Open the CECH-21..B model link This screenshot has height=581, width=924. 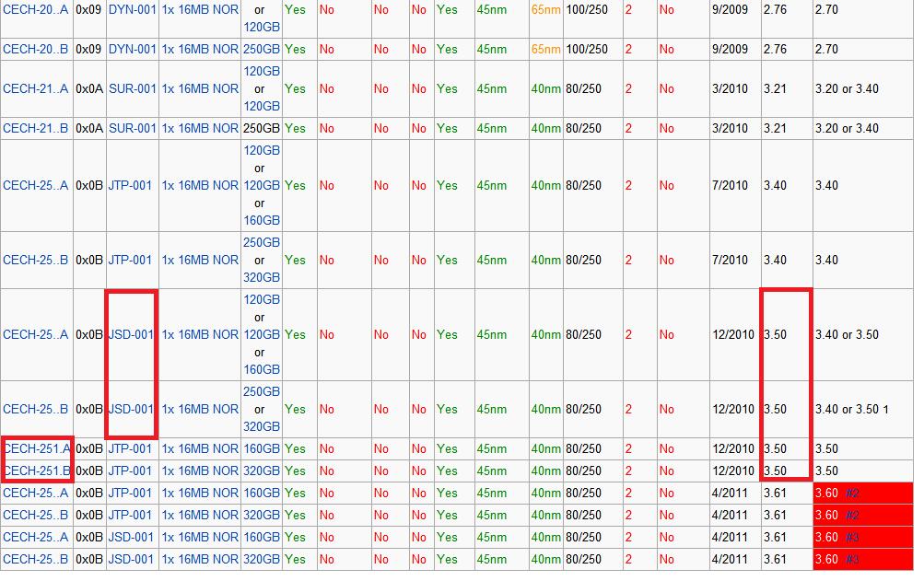(x=35, y=129)
